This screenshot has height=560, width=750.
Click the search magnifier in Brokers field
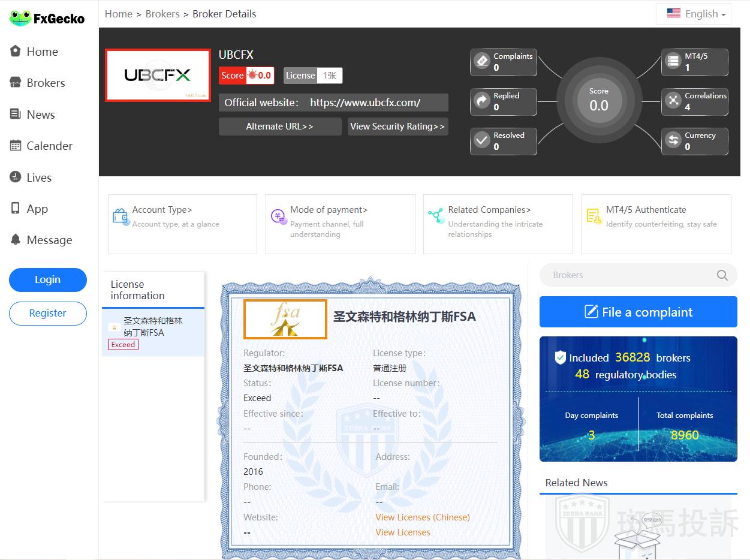click(722, 275)
